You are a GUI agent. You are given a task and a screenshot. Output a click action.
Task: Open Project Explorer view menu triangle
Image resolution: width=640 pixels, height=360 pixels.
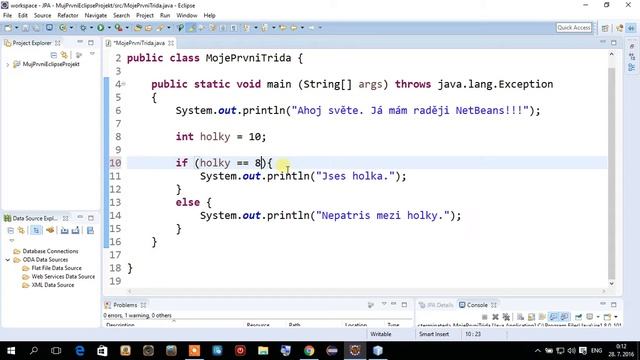pyautogui.click(x=92, y=54)
